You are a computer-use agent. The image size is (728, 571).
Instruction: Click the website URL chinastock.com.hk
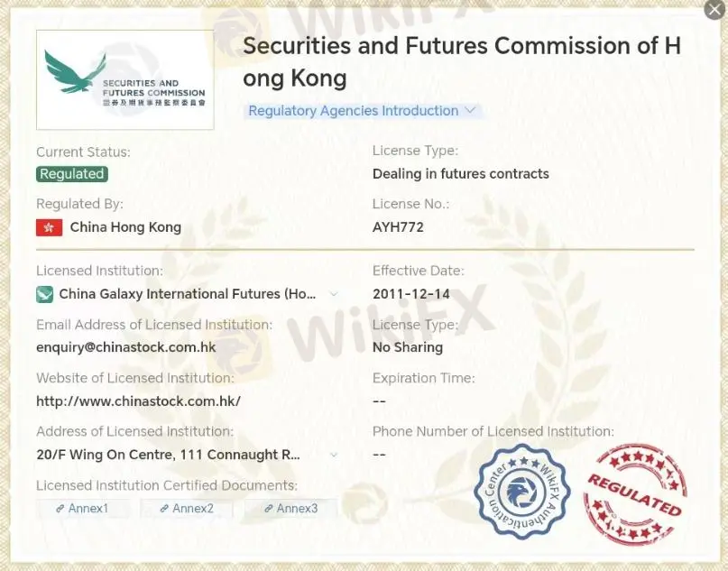[x=138, y=401]
